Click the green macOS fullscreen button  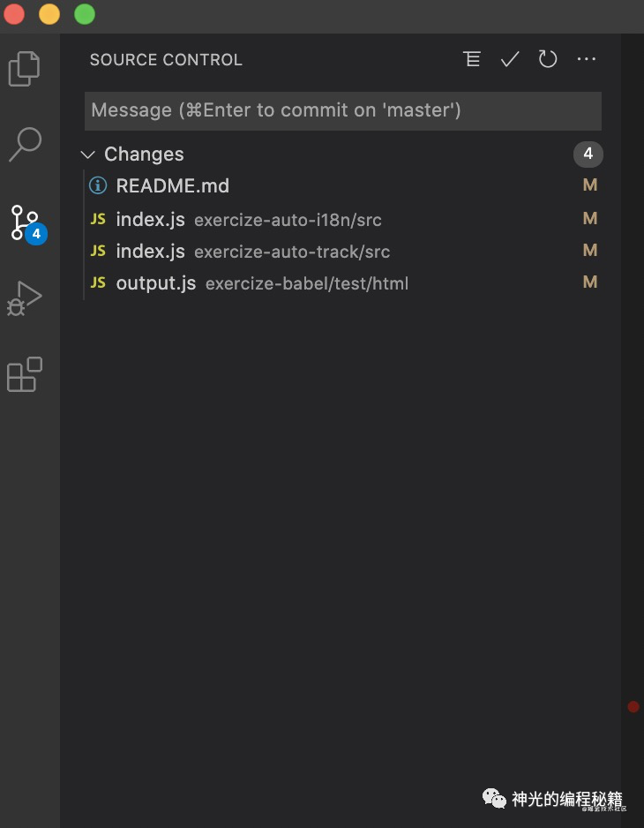click(85, 15)
